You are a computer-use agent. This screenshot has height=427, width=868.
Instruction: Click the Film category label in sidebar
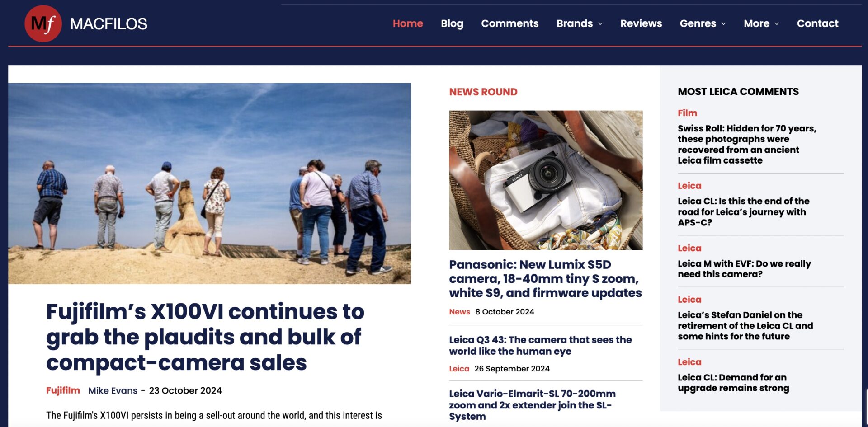[687, 113]
